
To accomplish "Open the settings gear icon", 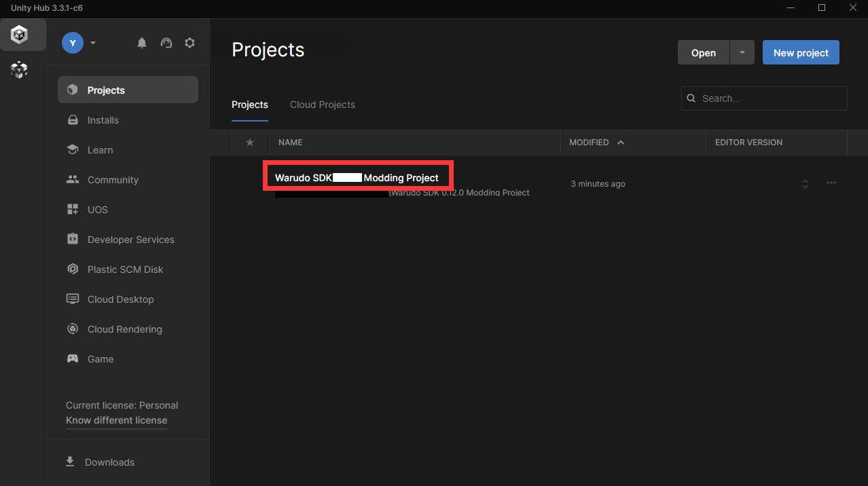I will tap(189, 43).
